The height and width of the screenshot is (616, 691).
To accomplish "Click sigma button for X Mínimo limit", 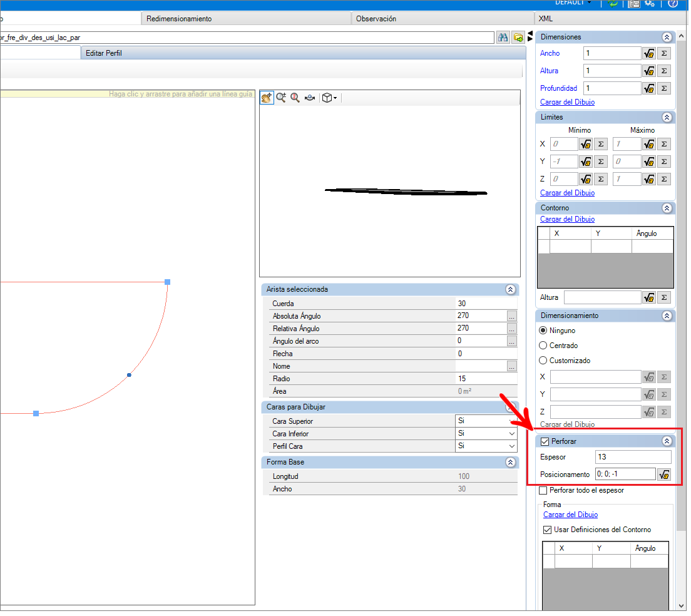I will [602, 145].
